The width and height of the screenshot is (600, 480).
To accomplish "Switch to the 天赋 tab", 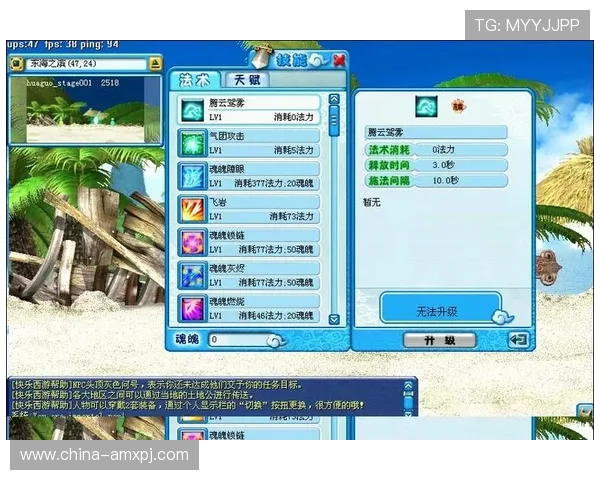I will coord(247,80).
